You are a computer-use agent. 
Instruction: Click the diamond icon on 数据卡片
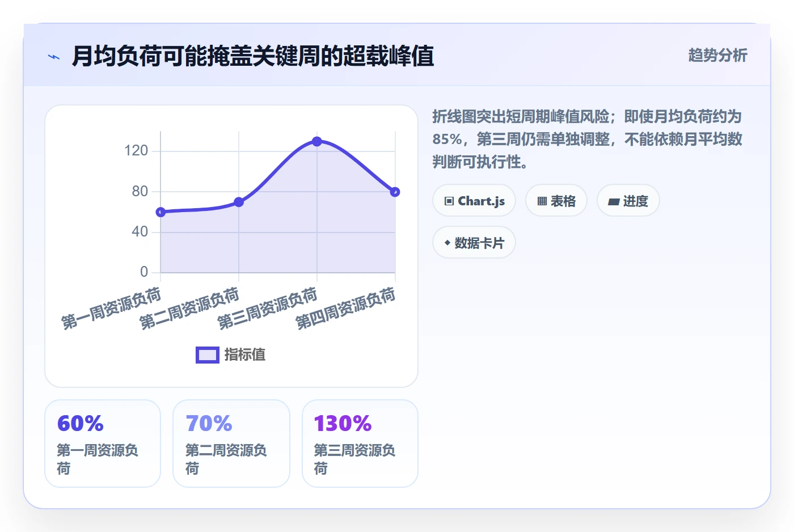[447, 243]
